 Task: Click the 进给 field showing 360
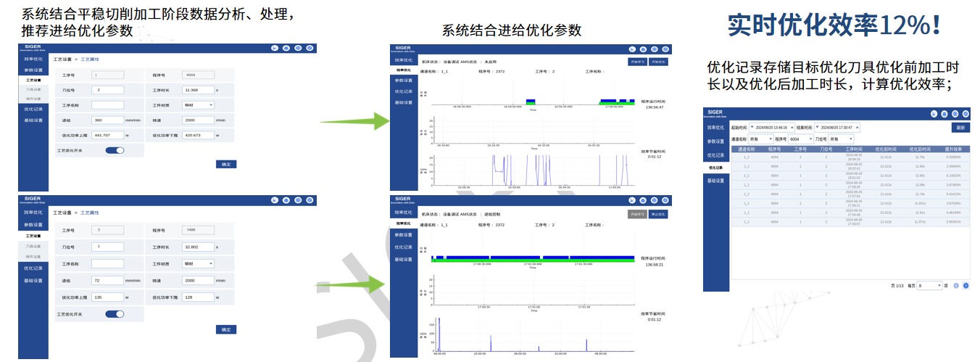[108, 120]
